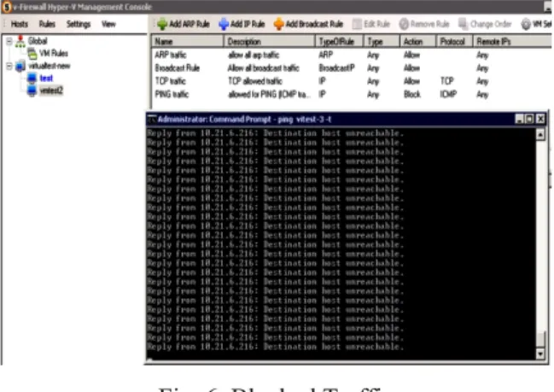Collapse the virtualtest-new tree node
The width and height of the screenshot is (554, 392).
point(9,66)
